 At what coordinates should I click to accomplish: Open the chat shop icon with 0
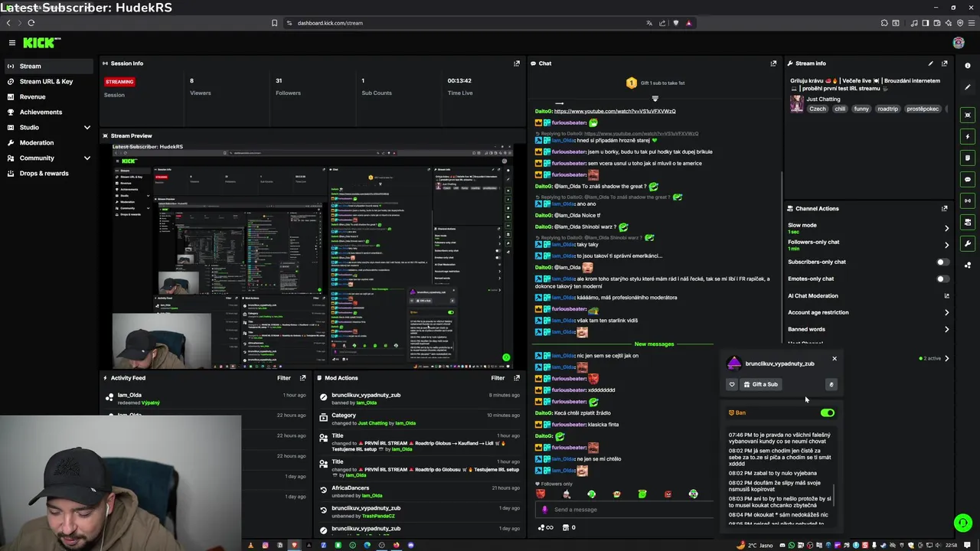[x=569, y=527]
